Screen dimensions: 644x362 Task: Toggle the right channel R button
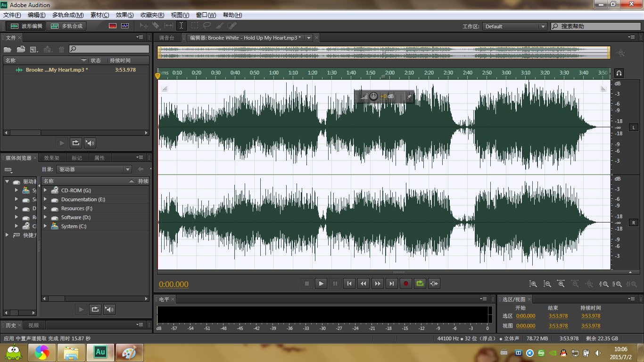click(x=633, y=222)
